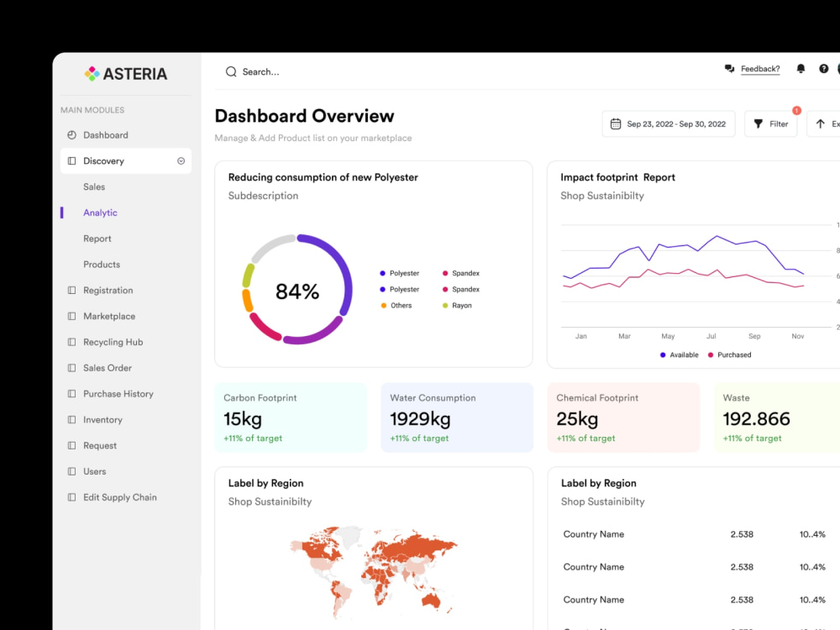Open the Recycling Hub label
The width and height of the screenshot is (840, 630).
(113, 342)
